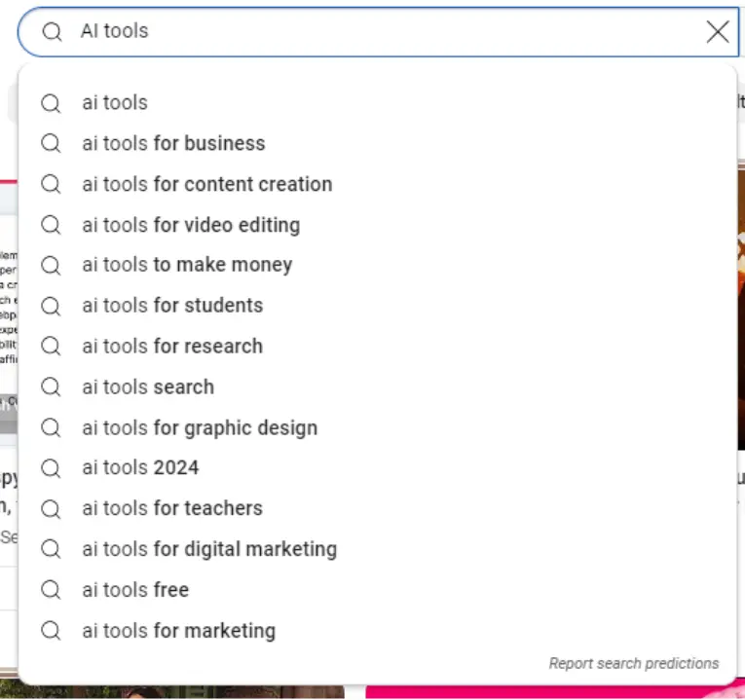745x700 pixels.
Task: Click the magnifier icon in search box
Action: coord(52,31)
